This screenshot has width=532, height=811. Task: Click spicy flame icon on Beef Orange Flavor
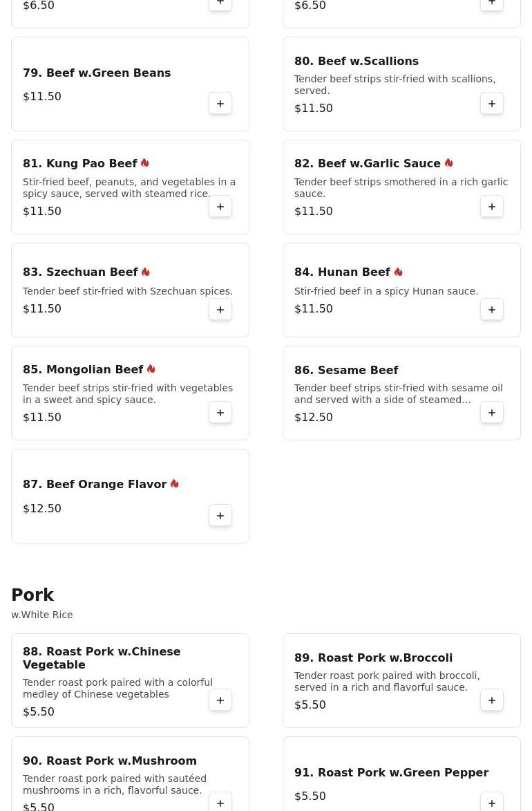174,483
